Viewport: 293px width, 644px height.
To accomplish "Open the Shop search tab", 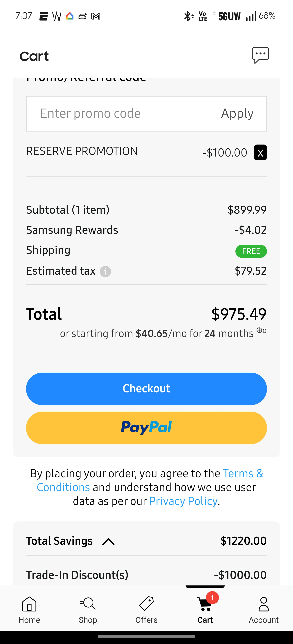I will point(88,610).
